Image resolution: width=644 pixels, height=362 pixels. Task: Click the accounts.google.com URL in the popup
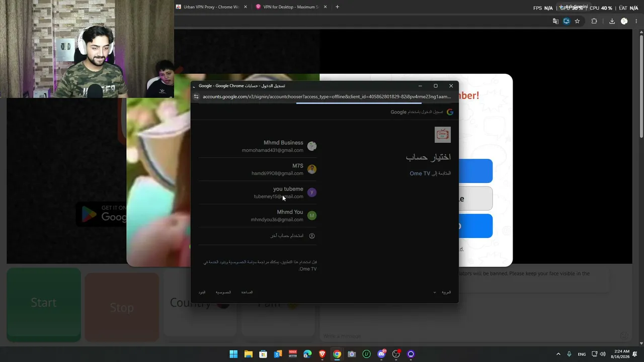327,97
